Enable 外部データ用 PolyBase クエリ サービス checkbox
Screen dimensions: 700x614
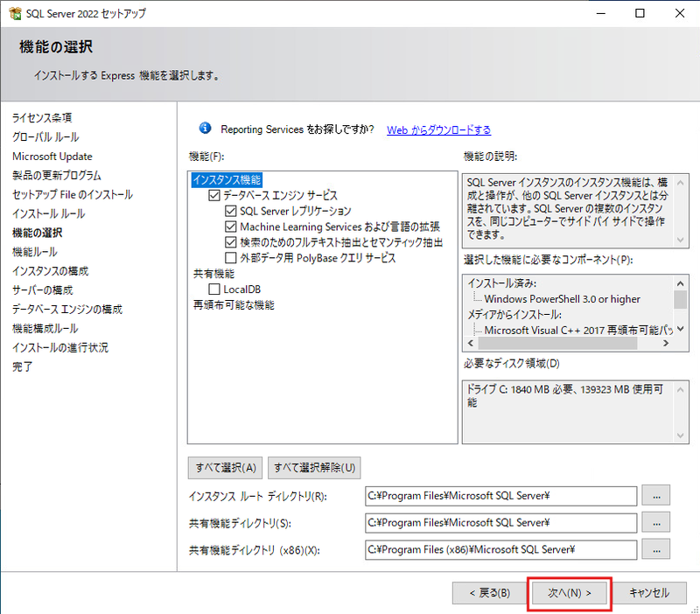(231, 258)
